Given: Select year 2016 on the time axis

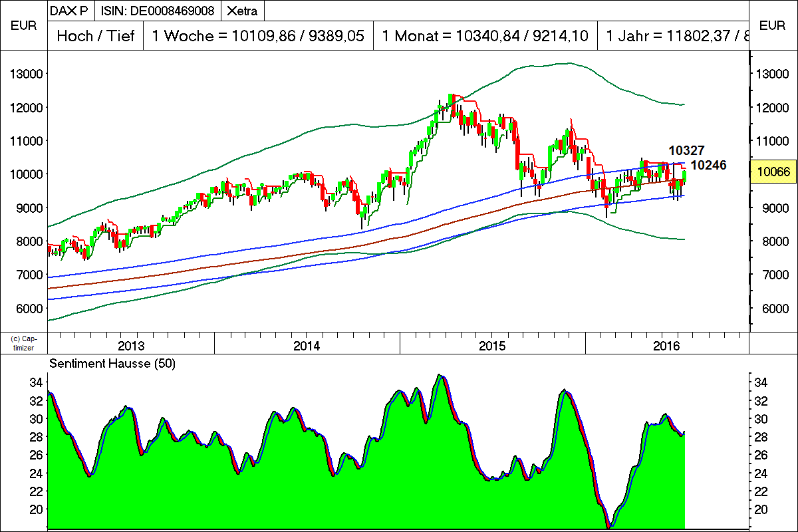Looking at the screenshot, I should (x=667, y=346).
